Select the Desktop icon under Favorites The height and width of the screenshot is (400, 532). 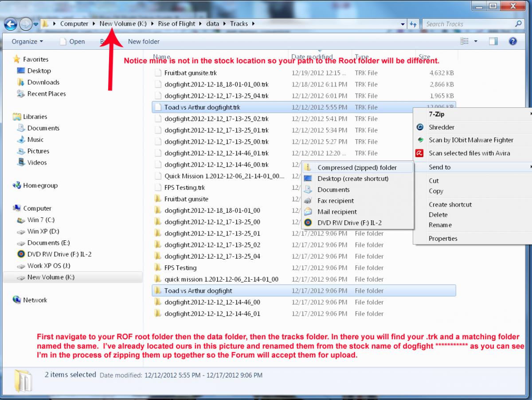pos(21,71)
